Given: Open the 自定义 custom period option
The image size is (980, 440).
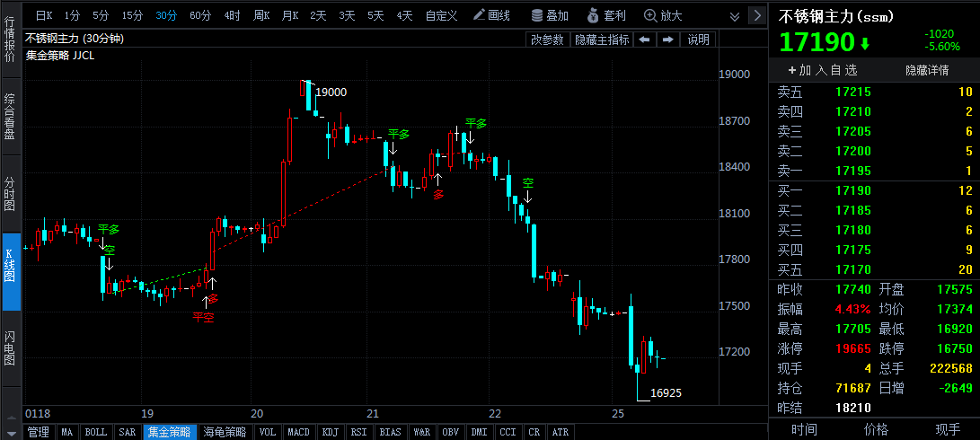Looking at the screenshot, I should click(441, 15).
